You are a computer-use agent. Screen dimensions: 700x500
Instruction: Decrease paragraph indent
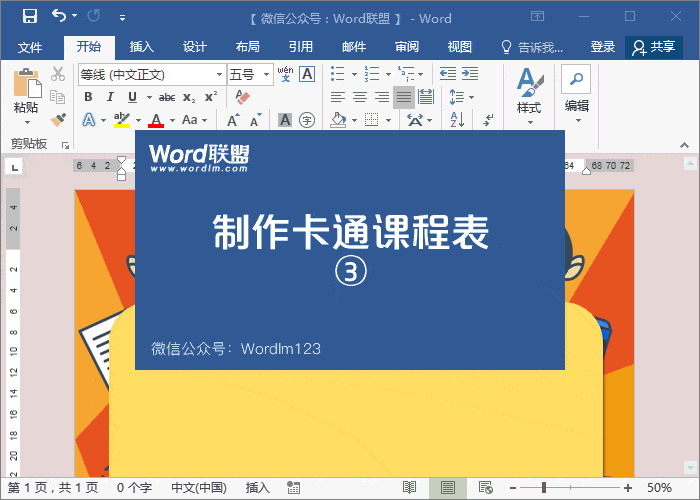pos(447,74)
